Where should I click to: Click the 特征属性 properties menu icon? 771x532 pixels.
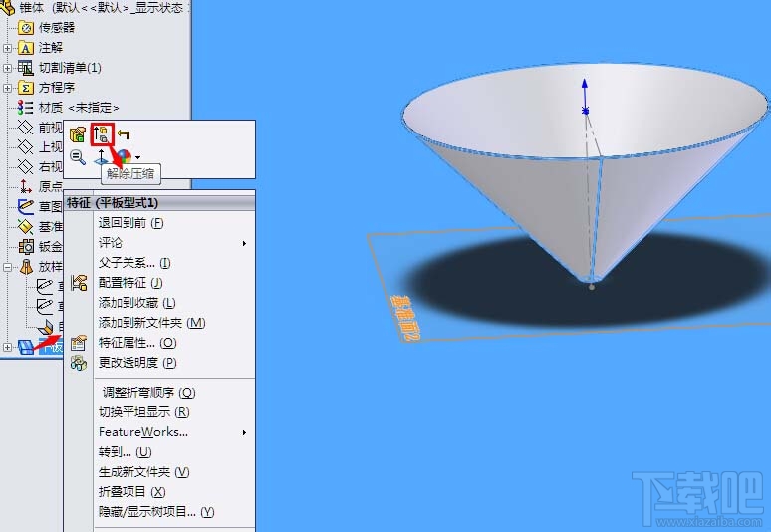click(x=78, y=342)
